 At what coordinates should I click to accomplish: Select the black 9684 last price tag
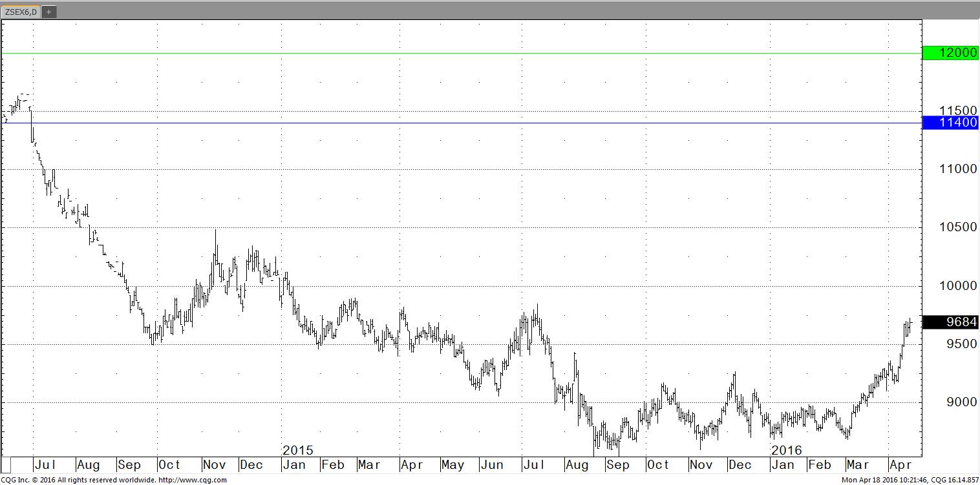coord(950,322)
